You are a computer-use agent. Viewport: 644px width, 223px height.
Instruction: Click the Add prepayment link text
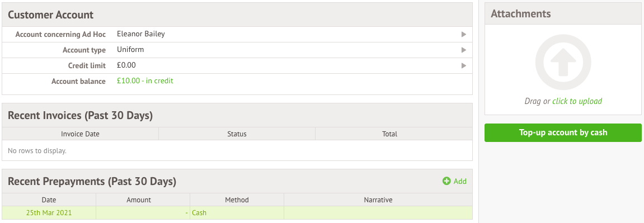pyautogui.click(x=460, y=181)
